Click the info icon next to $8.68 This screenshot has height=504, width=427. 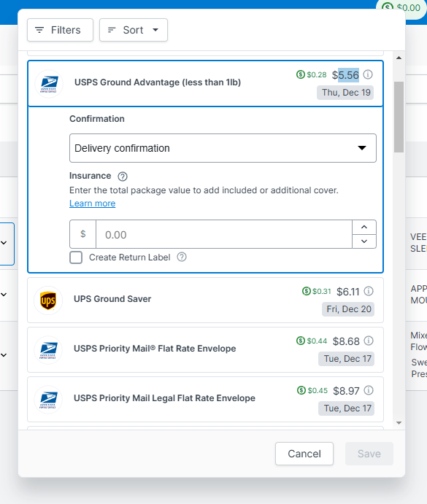pos(369,341)
